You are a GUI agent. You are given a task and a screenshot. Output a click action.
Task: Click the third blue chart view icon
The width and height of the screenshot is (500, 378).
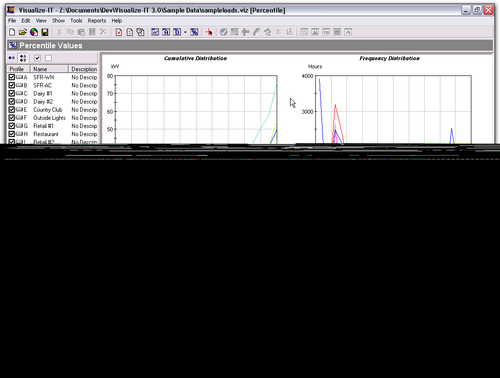pyautogui.click(x=177, y=32)
